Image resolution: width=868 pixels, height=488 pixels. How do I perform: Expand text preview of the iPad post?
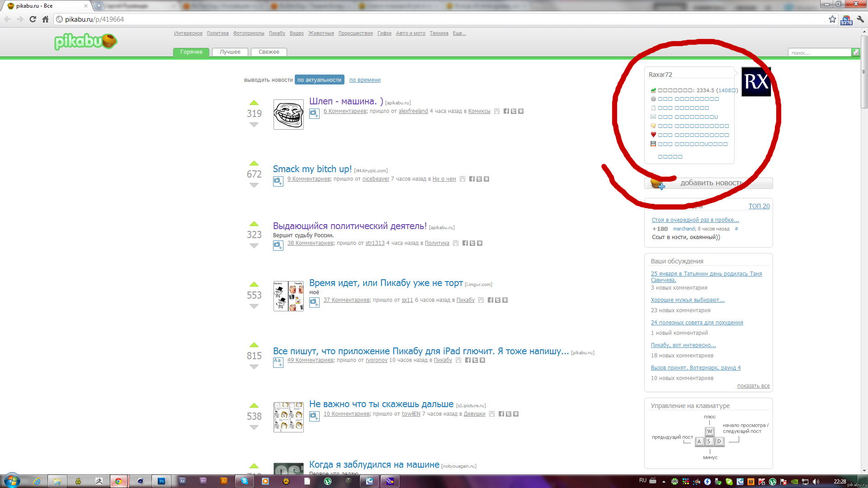[278, 362]
